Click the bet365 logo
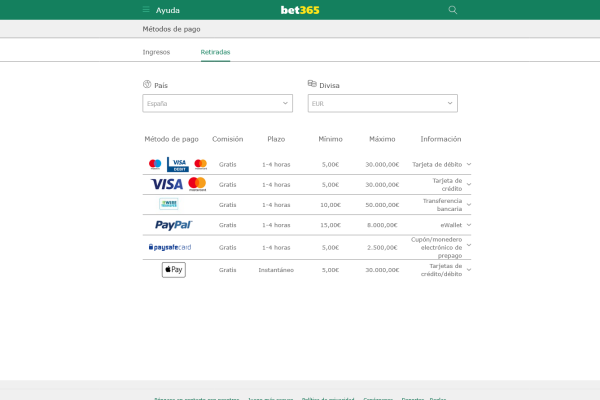This screenshot has height=400, width=600. pos(300,10)
